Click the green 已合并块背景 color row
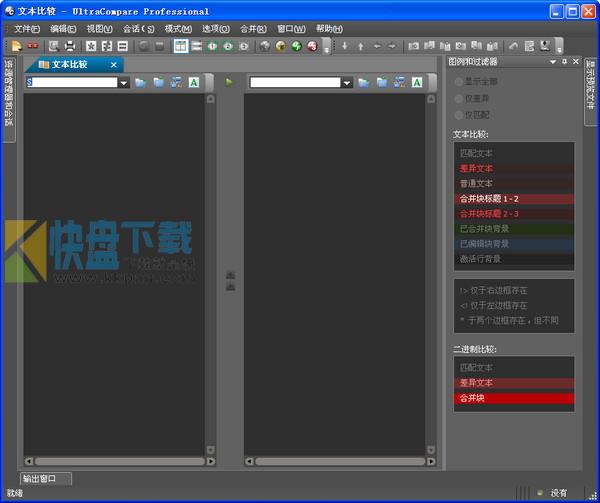This screenshot has height=503, width=600. [514, 229]
